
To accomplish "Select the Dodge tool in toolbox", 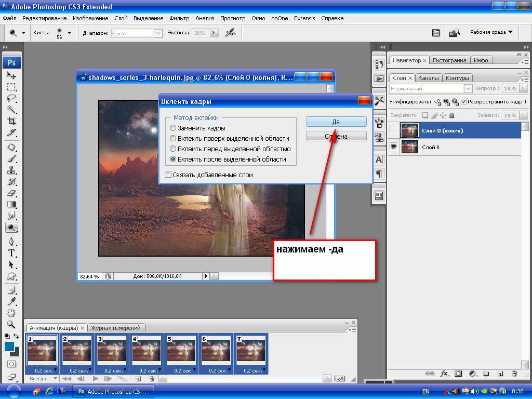I will [x=11, y=228].
